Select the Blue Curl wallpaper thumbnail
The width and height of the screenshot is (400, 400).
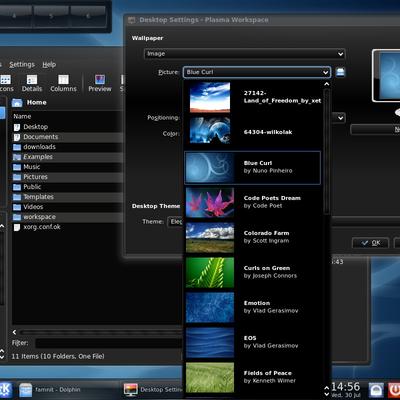pyautogui.click(x=210, y=168)
